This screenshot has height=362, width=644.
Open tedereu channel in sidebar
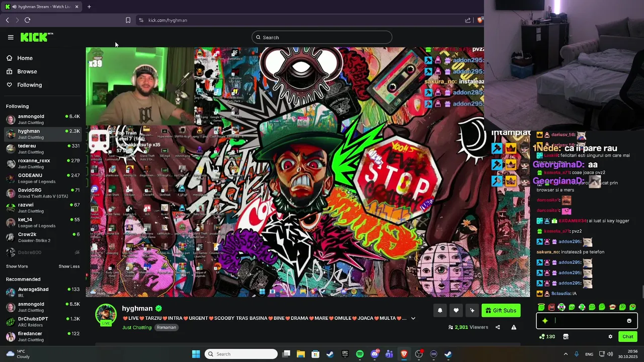(43, 149)
